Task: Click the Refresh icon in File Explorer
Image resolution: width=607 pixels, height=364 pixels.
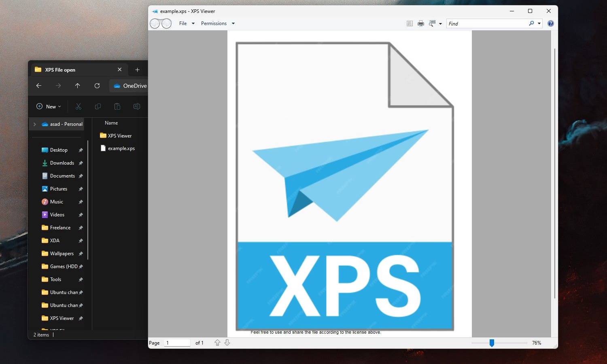Action: pyautogui.click(x=97, y=86)
